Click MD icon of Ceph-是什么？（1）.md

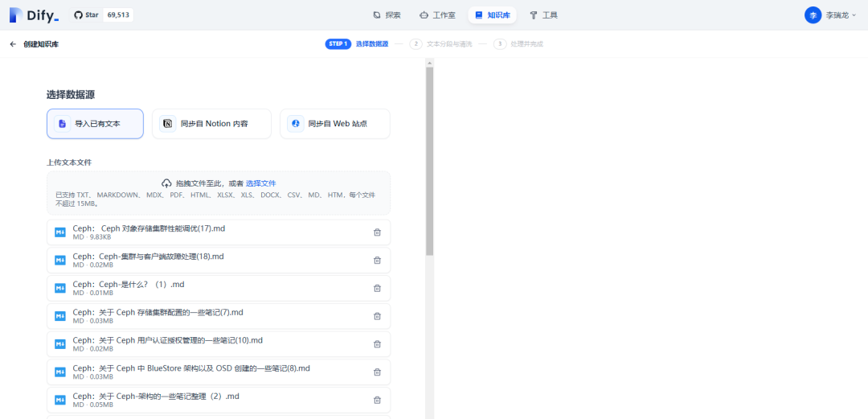(60, 288)
